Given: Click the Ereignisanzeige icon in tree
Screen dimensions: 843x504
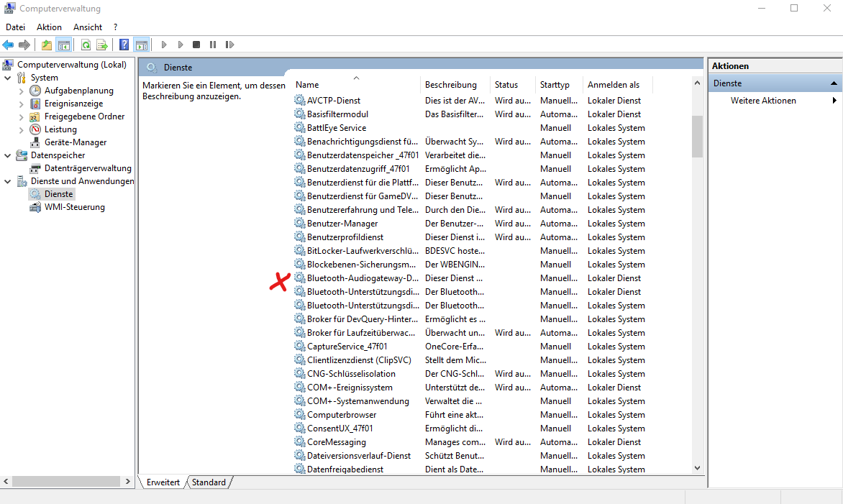Looking at the screenshot, I should (35, 103).
